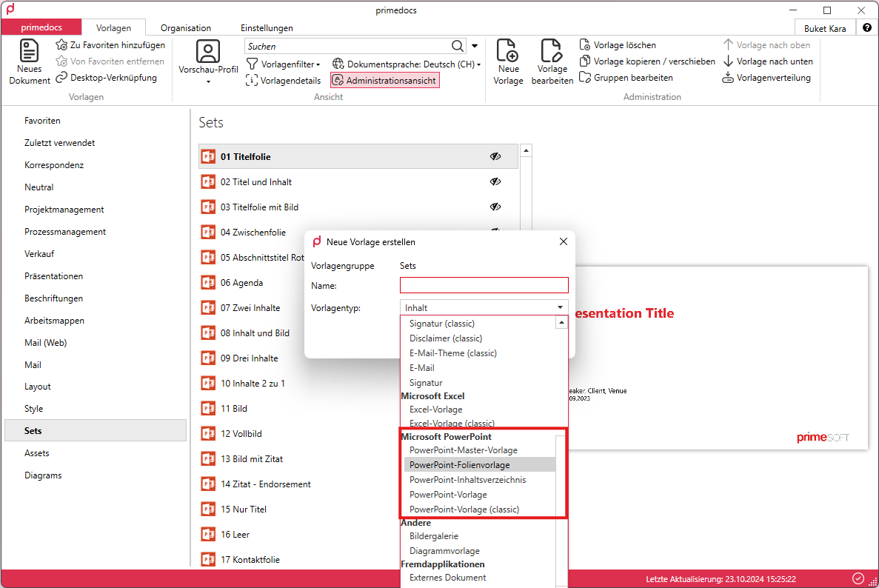Click the Suchen search field

click(x=347, y=46)
